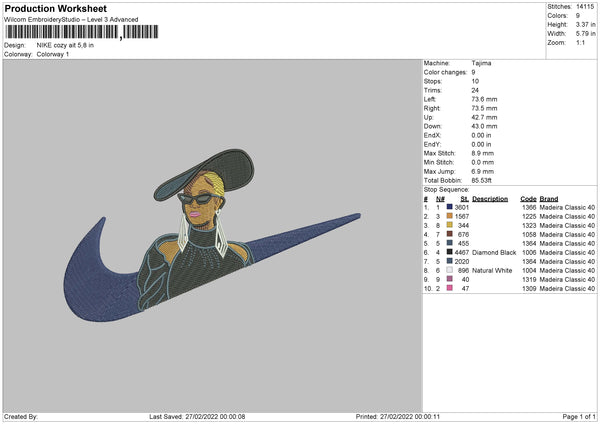The height and width of the screenshot is (424, 600).
Task: Click thread code 1366
Action: click(x=529, y=207)
